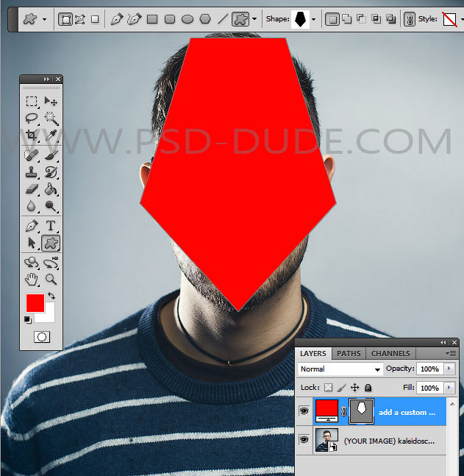Select the Eyedropper tool
Viewport: 464px width, 476px height.
click(51, 135)
